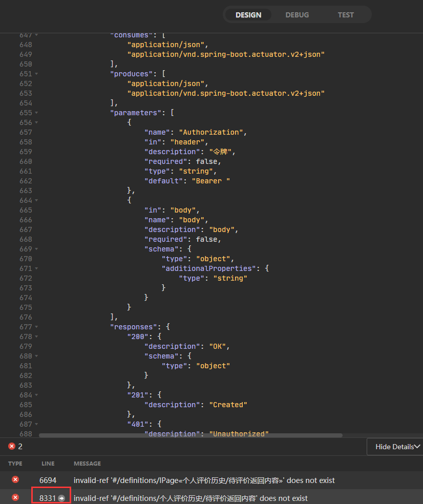Screen dimensions: 423x504
Task: Fold the schema block at line 669
Action: point(36,249)
